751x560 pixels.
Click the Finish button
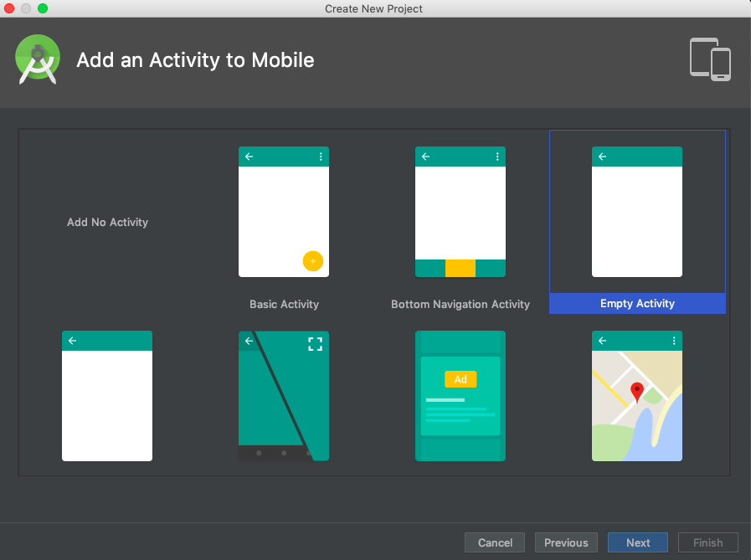point(708,542)
